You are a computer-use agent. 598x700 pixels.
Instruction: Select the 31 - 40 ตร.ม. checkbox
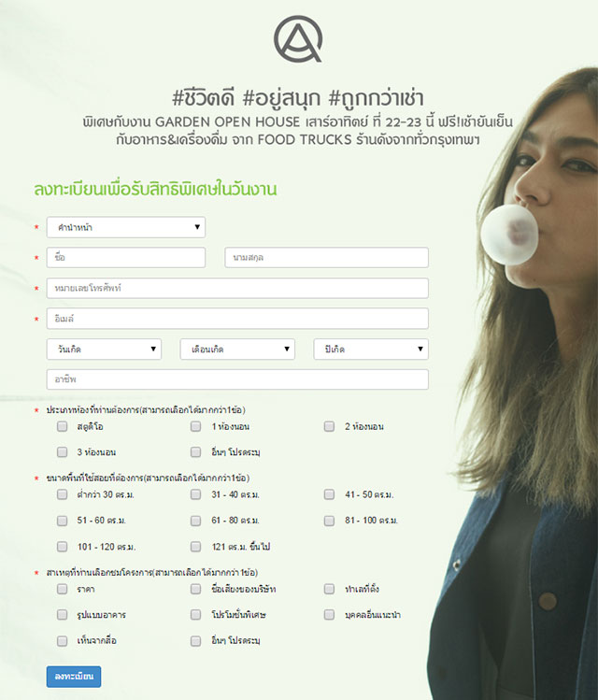(195, 494)
